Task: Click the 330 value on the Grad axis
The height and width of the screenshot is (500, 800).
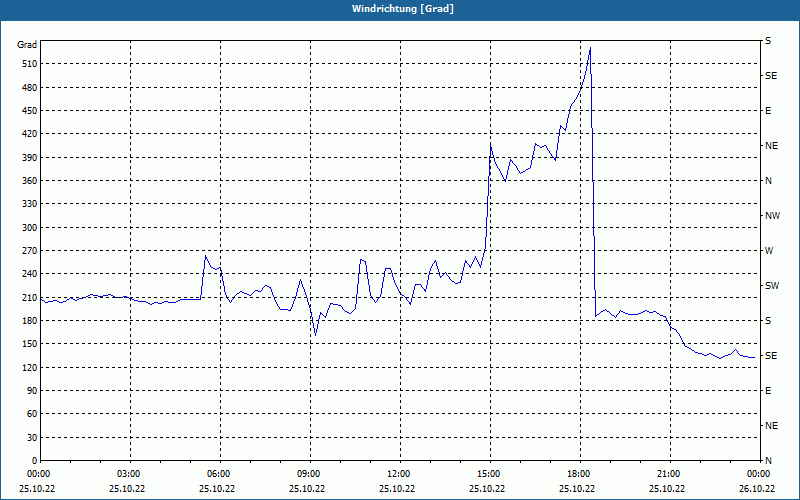Action: (29, 204)
